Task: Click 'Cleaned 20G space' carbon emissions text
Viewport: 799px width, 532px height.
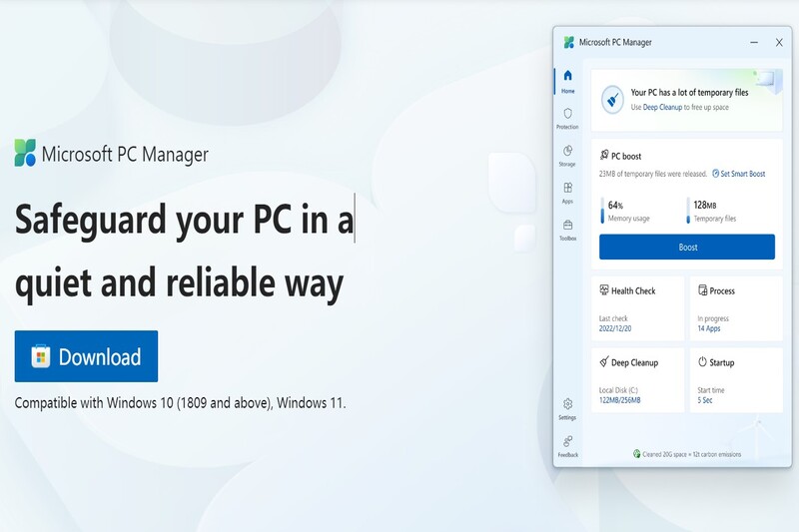Action: [691, 454]
